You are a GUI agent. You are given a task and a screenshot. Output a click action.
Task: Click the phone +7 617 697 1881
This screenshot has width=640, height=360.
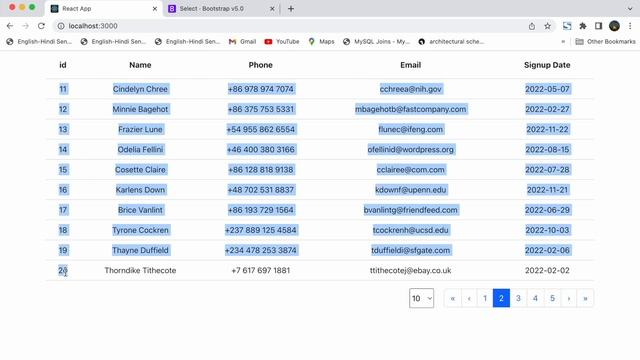tap(260, 270)
